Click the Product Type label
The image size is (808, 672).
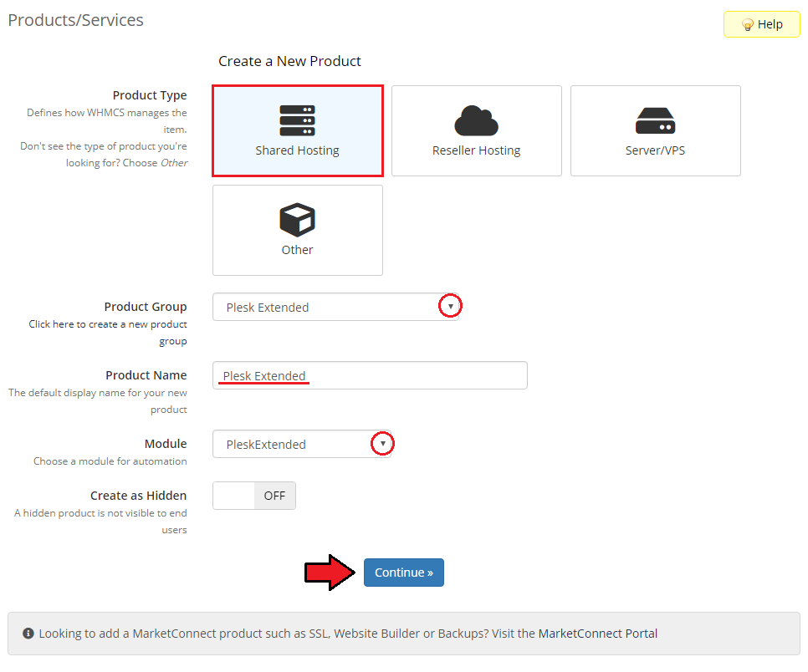point(150,95)
